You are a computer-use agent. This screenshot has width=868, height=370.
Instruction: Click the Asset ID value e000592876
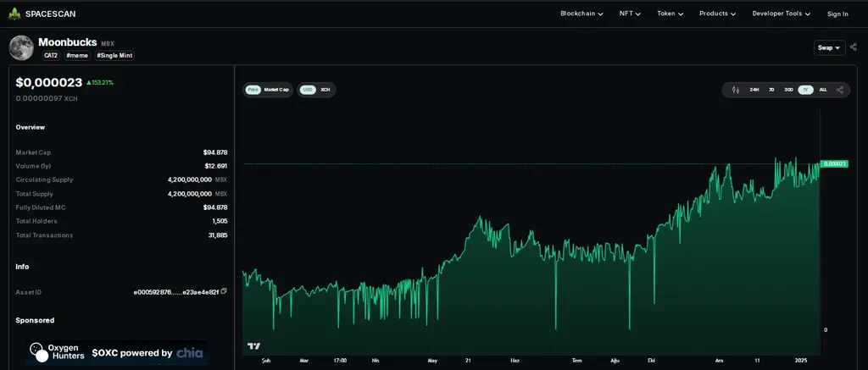(x=176, y=291)
